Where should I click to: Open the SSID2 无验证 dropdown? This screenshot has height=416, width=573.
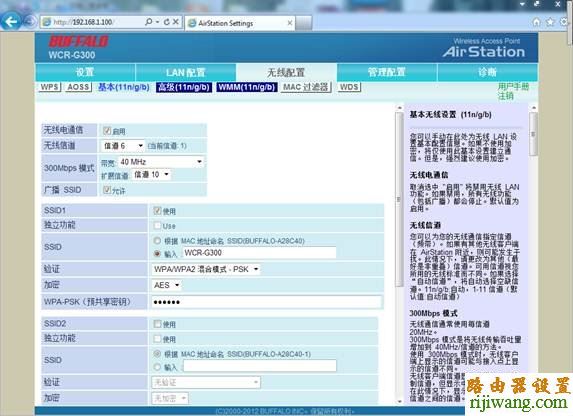tap(206, 382)
